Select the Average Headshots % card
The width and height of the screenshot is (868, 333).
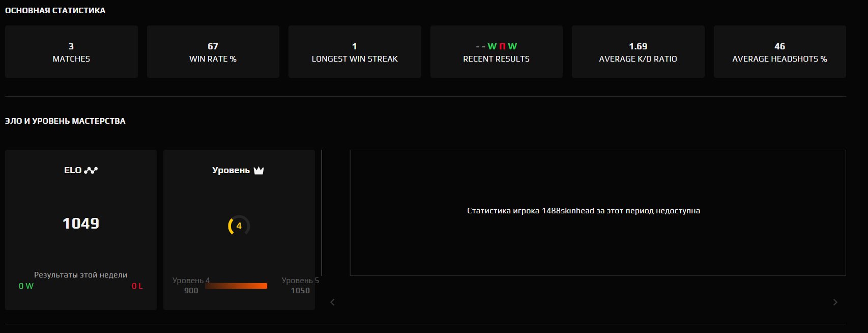coord(779,52)
